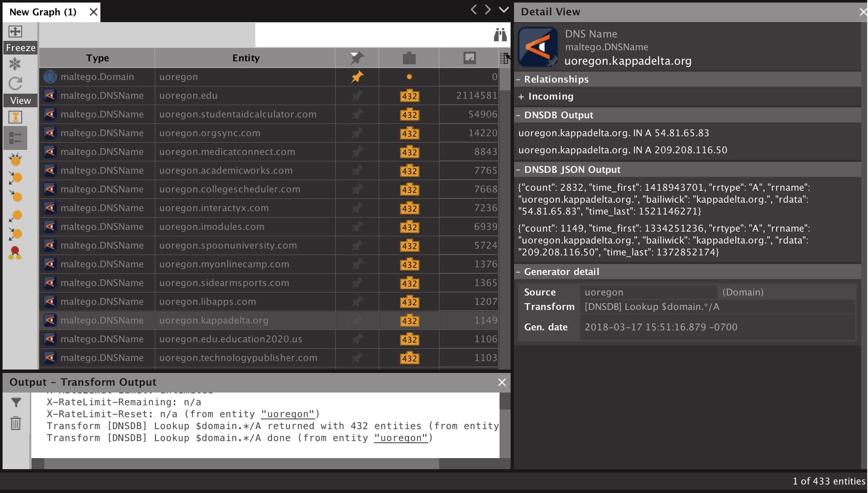Select the chess-piece entity view icon
This screenshot has width=868, height=493.
(15, 117)
